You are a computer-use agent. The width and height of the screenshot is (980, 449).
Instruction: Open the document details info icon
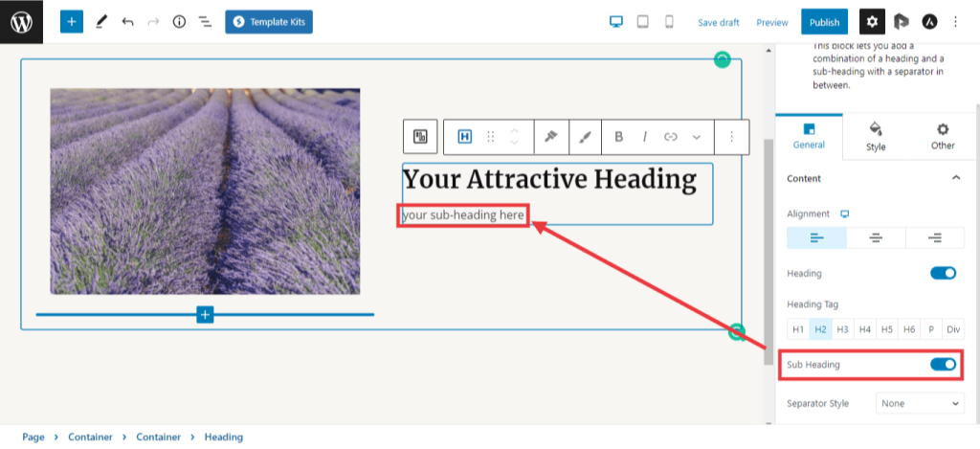point(179,22)
